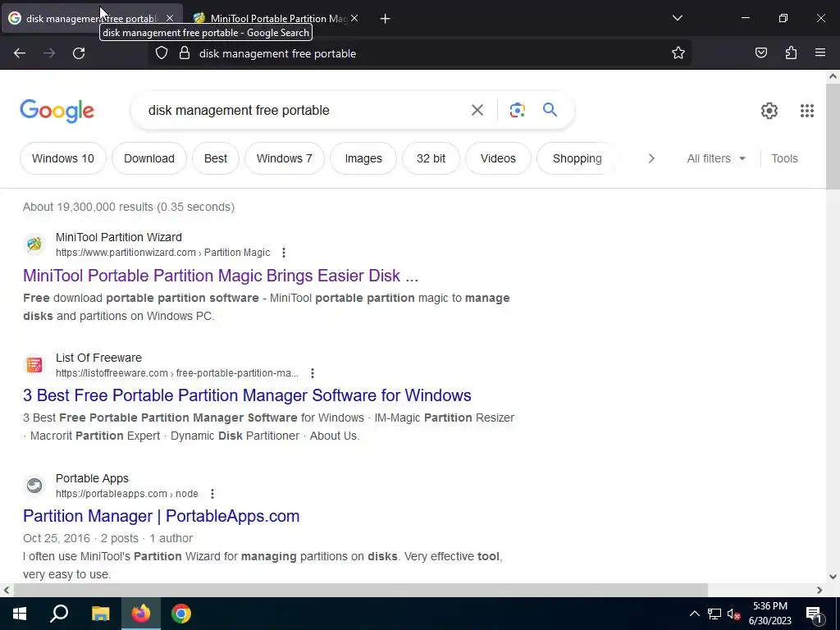Open Google quick settings gear
This screenshot has width=840, height=630.
769,111
